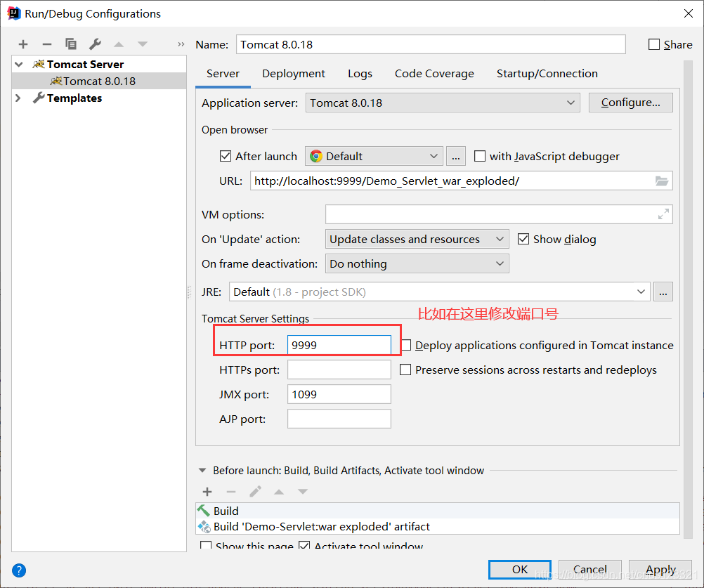Switch to the Deployment tab
This screenshot has width=704, height=588.
294,74
